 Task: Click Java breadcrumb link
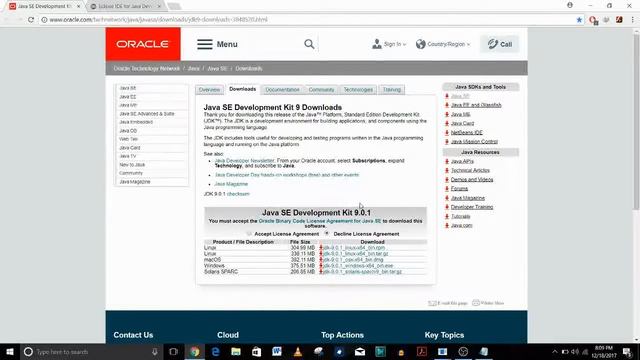coord(193,69)
